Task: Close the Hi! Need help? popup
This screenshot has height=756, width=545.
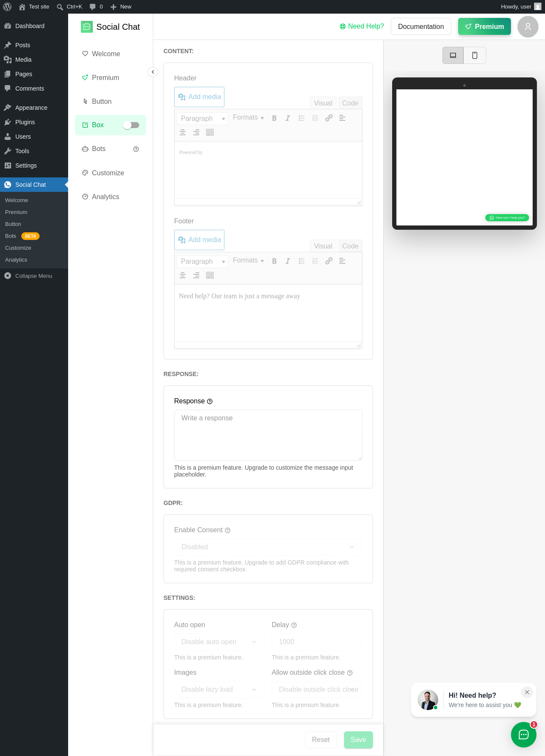Action: (527, 692)
